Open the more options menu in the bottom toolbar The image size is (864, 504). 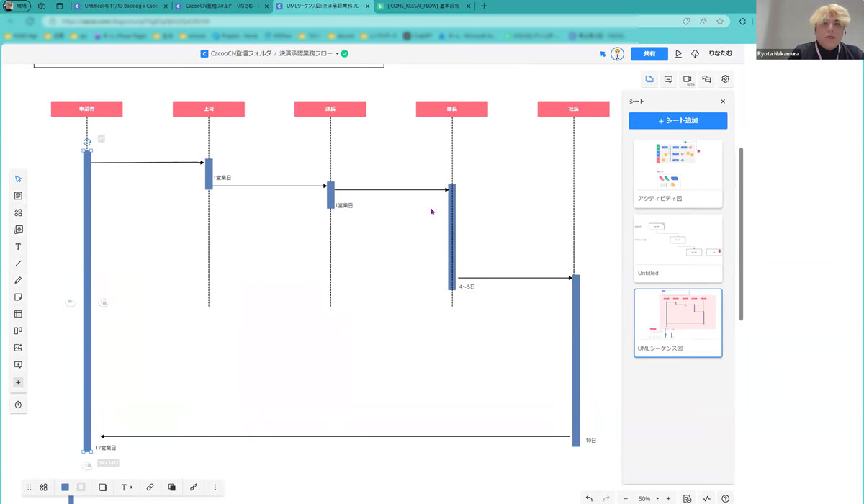tap(215, 487)
